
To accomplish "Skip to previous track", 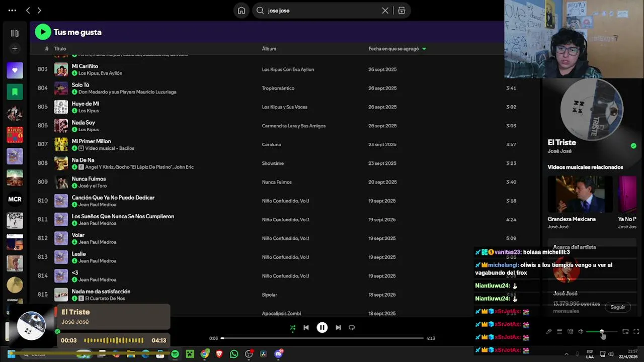I will (x=306, y=327).
